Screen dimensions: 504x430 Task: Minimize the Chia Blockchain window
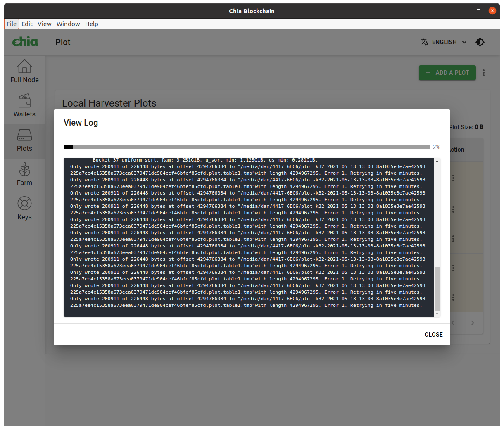(x=465, y=11)
